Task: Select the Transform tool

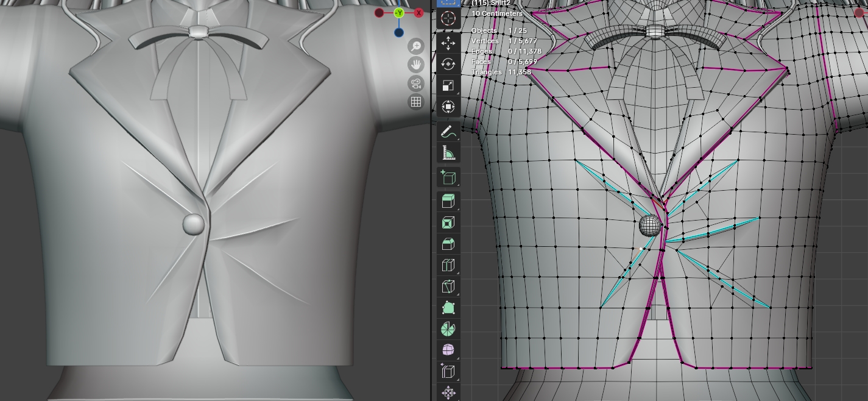Action: (x=448, y=107)
